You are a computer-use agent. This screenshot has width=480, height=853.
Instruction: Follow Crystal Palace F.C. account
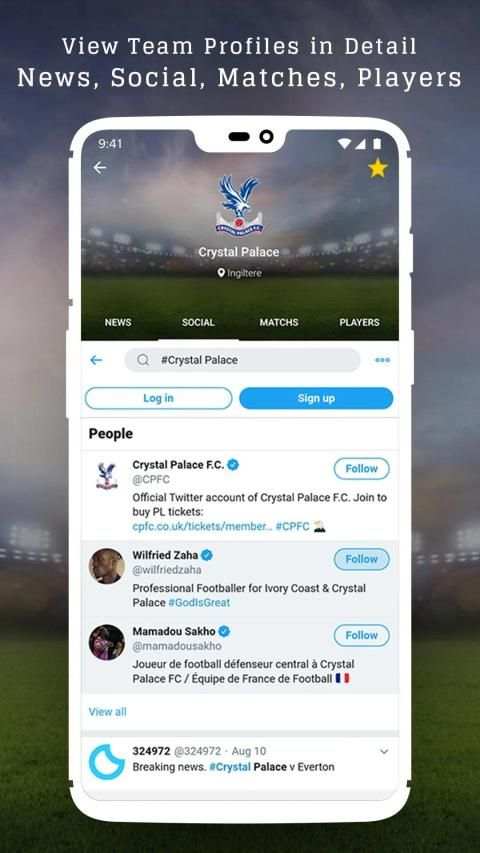click(x=361, y=468)
